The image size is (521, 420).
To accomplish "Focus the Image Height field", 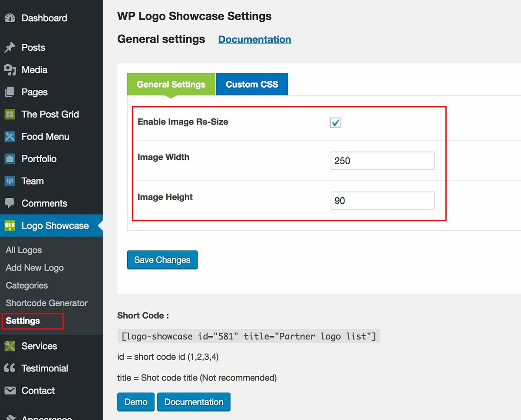I will click(x=383, y=201).
